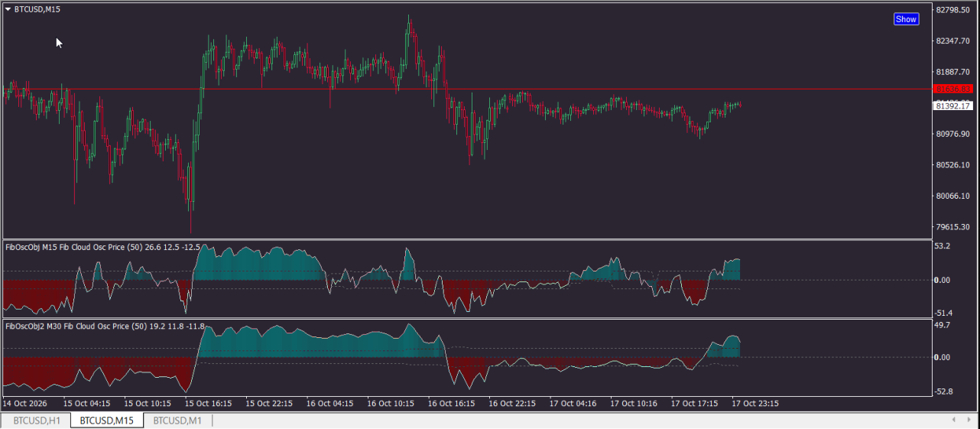Click the tab strip scroll-left arrow
This screenshot has width=980, height=429.
pyautogui.click(x=952, y=420)
